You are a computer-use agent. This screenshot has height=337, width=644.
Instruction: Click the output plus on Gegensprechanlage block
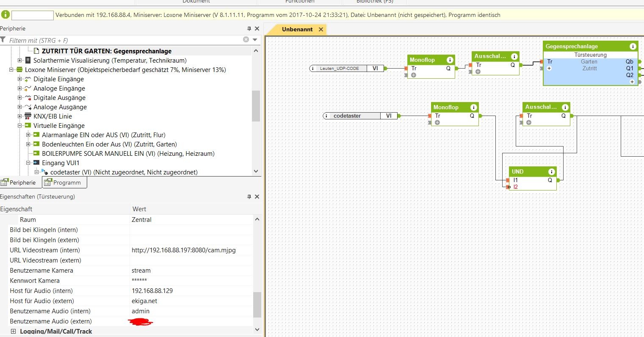coord(632,82)
